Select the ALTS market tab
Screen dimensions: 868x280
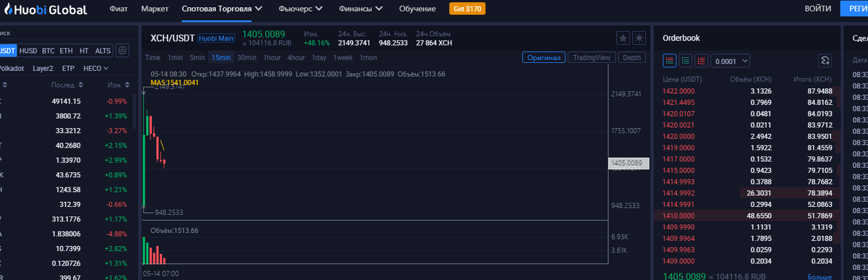[x=103, y=51]
